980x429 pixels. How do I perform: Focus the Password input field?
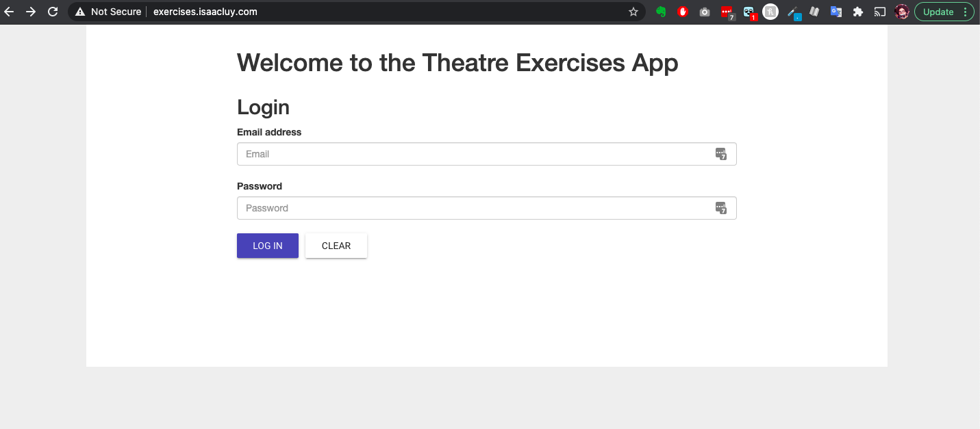coord(486,208)
